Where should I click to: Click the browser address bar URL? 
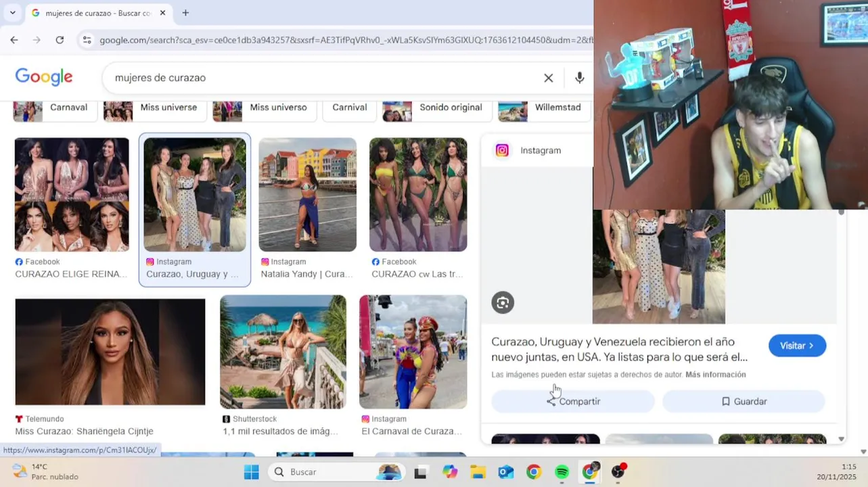point(345,40)
